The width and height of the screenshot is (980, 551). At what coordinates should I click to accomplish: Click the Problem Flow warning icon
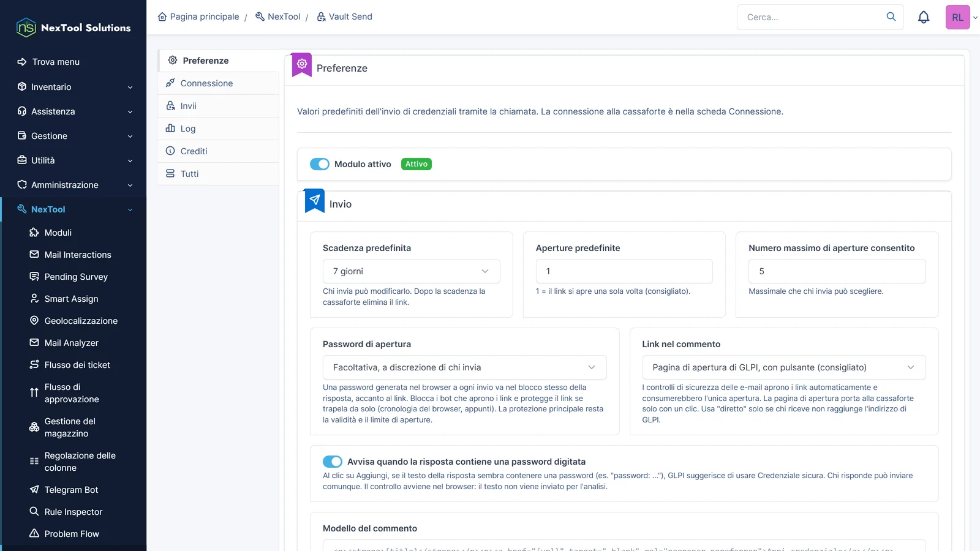(x=34, y=533)
